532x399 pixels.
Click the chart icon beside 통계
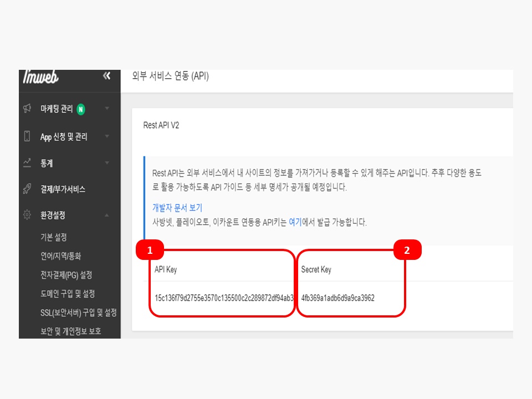pyautogui.click(x=27, y=163)
